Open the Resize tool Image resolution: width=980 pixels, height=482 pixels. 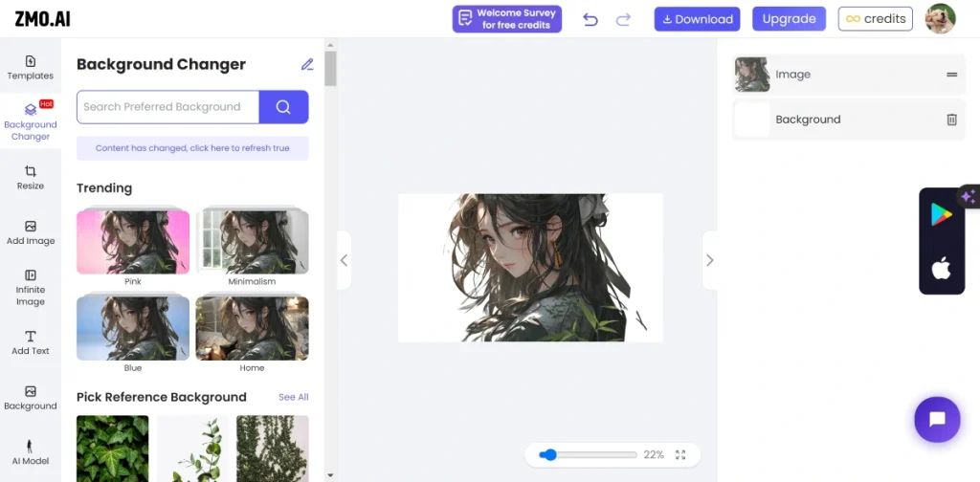tap(30, 177)
